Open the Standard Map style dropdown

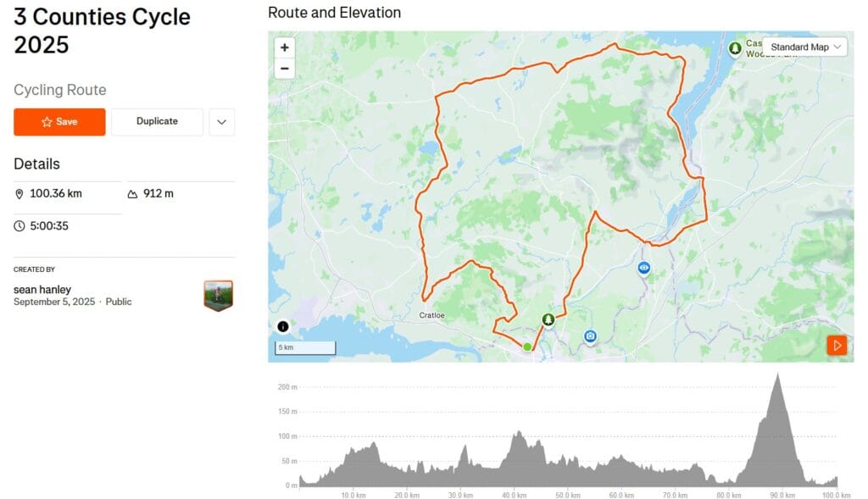point(806,47)
